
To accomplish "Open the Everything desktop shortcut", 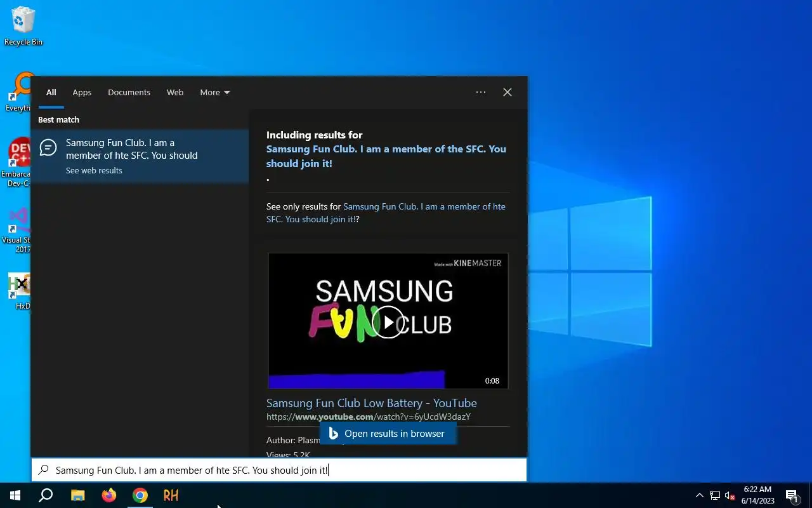I will click(18, 92).
